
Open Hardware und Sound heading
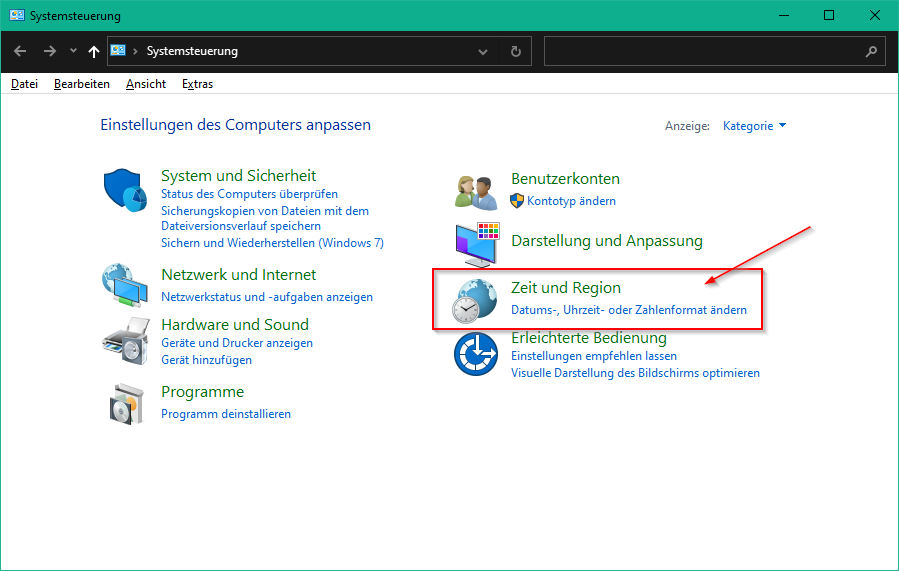[x=235, y=324]
